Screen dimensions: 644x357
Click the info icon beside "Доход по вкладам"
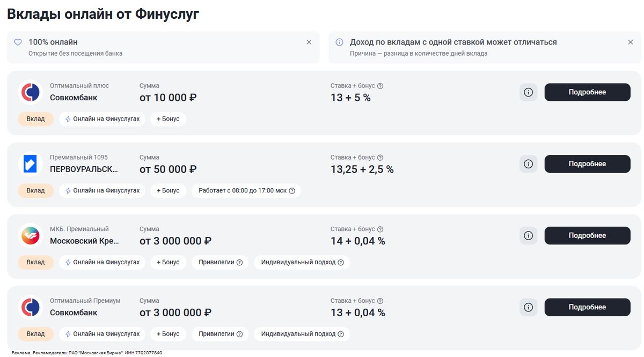(339, 42)
